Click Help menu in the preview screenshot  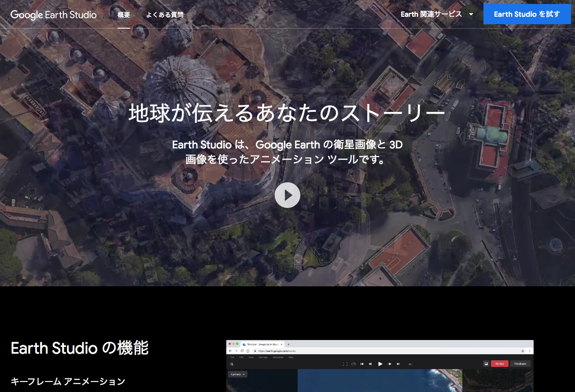291,357
